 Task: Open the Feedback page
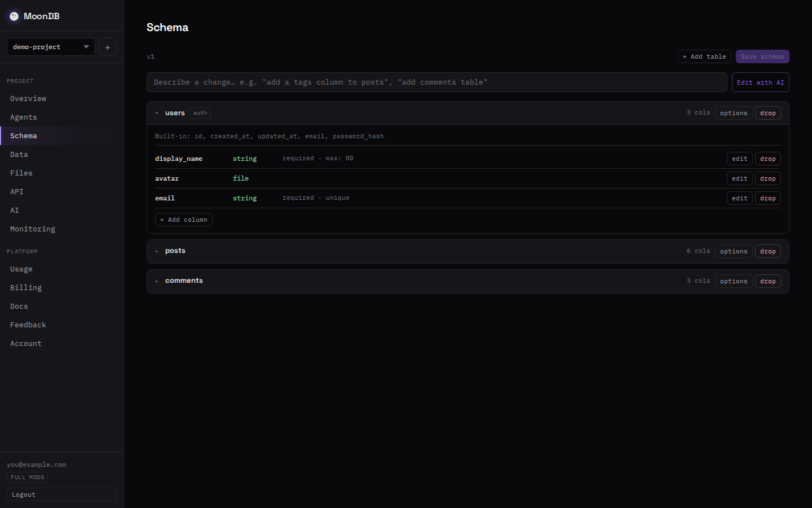62,325
